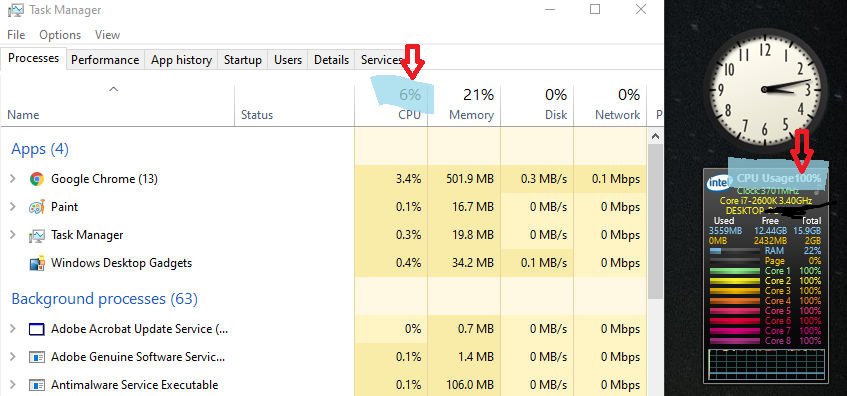The width and height of the screenshot is (847, 396).
Task: Switch to the Performance tab
Action: coord(105,59)
